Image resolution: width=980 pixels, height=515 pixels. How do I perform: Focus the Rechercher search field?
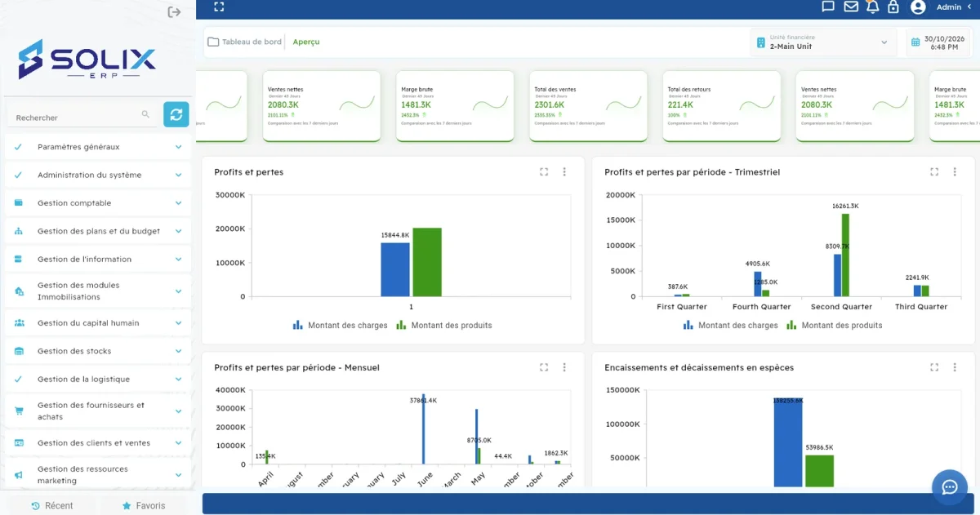pos(82,115)
